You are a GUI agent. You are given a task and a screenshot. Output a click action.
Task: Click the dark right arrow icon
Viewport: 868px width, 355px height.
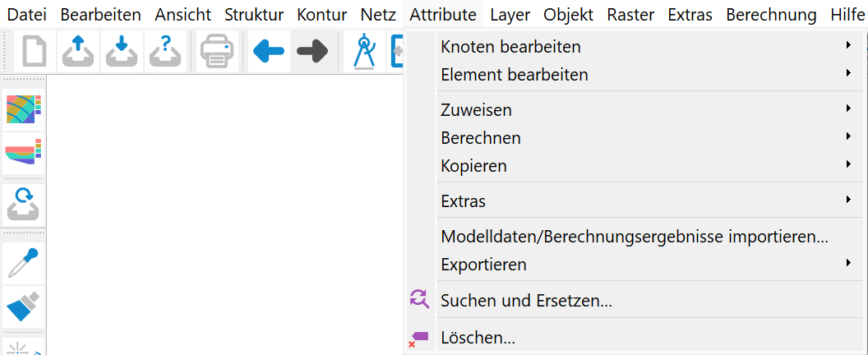(x=312, y=52)
